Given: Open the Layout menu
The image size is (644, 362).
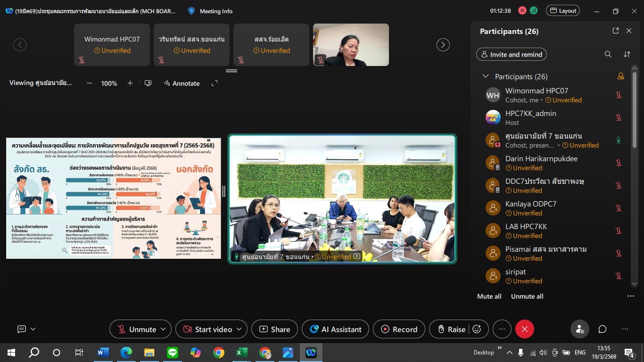Looking at the screenshot, I should 562,10.
